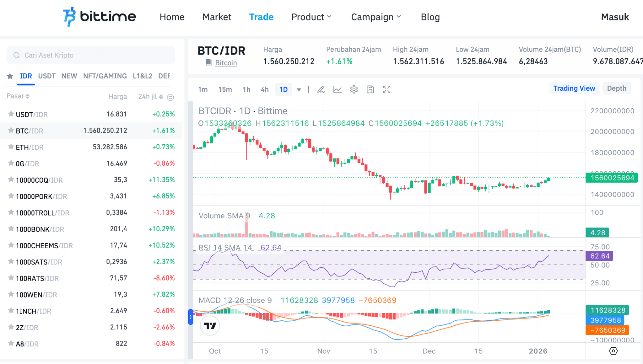
Task: Toggle favorite star for ETH/IDR
Action: pyautogui.click(x=11, y=147)
